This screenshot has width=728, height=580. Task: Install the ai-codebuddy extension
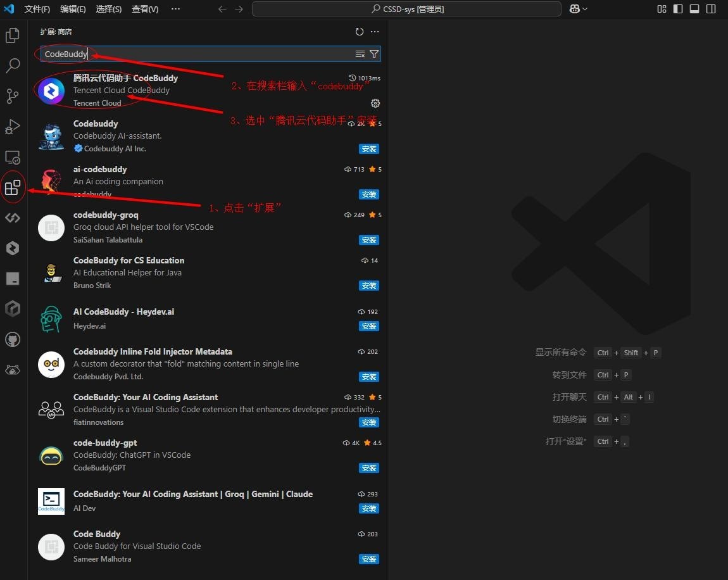pos(369,194)
